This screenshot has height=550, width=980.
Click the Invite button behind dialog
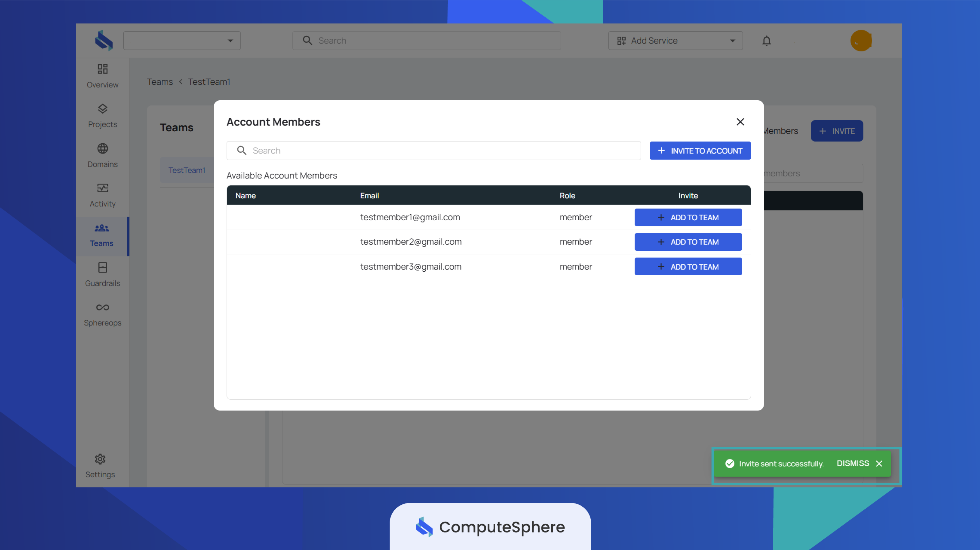tap(837, 131)
